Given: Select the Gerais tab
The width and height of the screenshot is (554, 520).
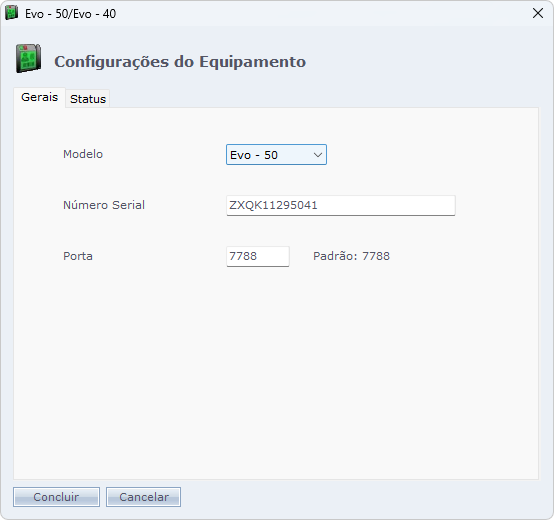Looking at the screenshot, I should 39,97.
